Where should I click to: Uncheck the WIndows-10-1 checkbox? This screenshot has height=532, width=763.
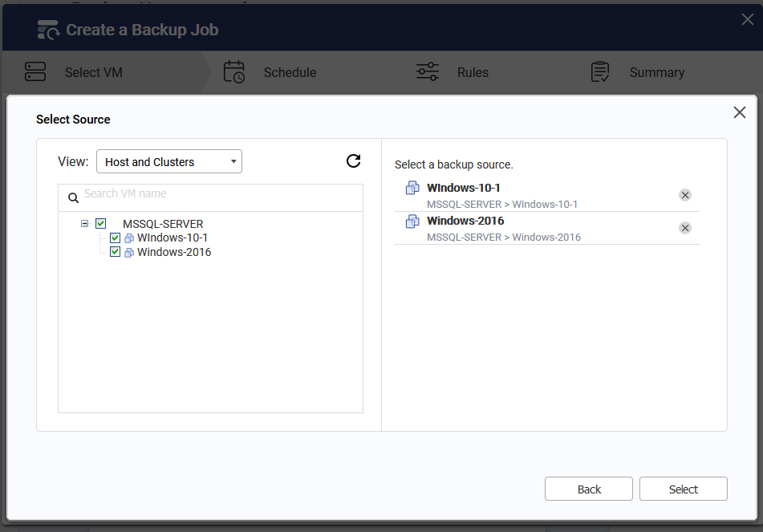pyautogui.click(x=115, y=238)
